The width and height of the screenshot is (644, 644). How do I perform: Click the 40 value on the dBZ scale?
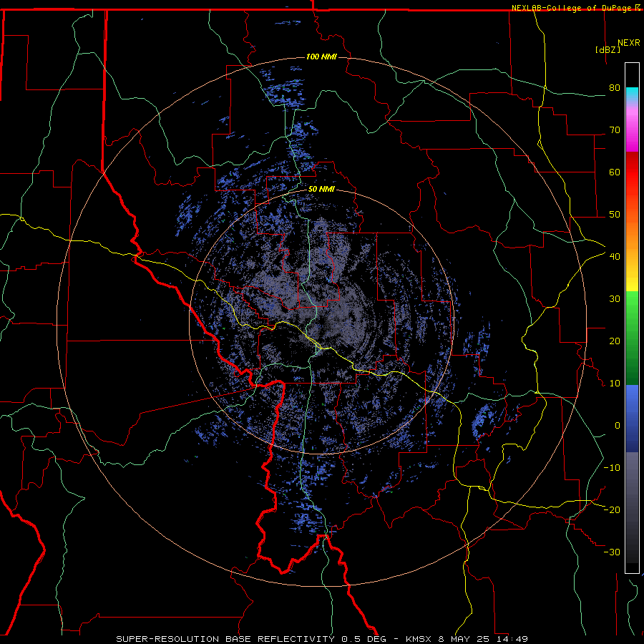[x=615, y=257]
